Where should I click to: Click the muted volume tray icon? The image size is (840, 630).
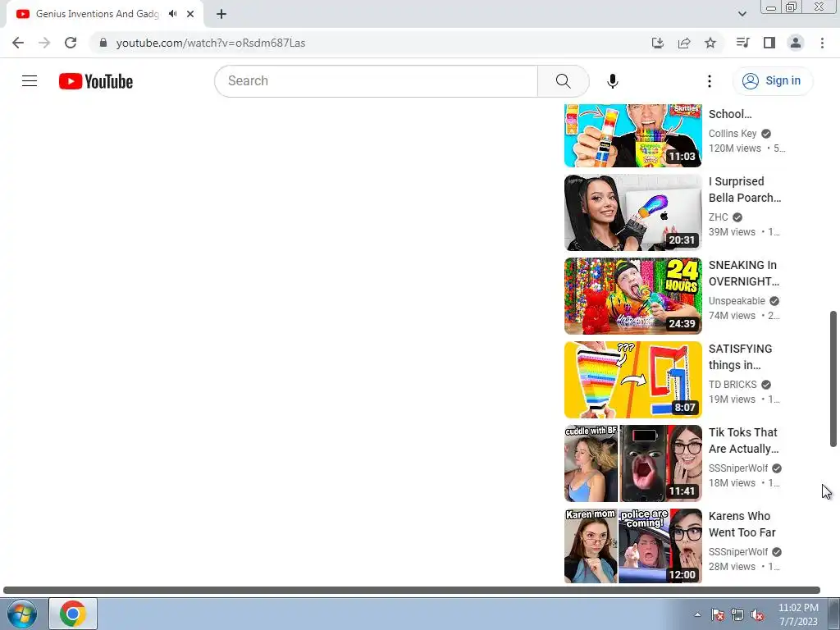[x=757, y=614]
